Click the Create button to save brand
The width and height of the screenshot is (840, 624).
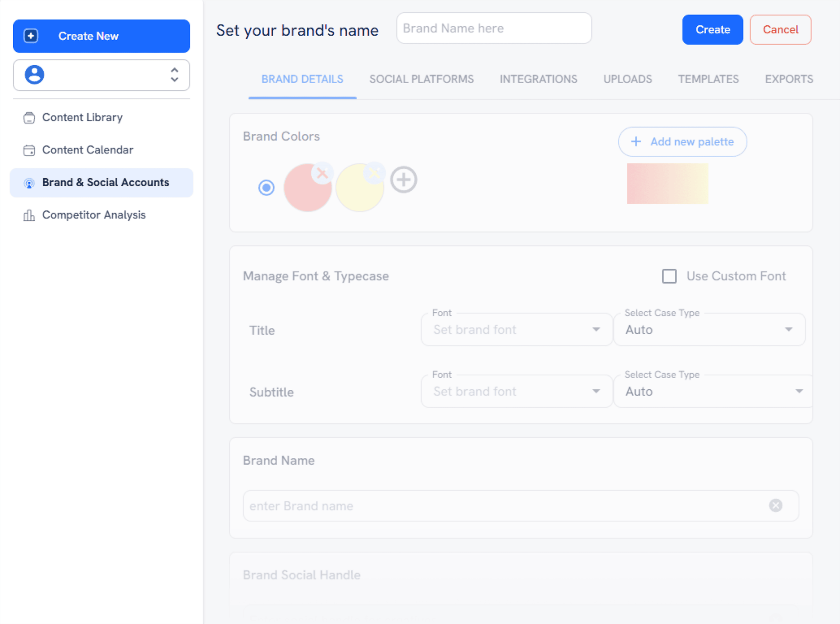(712, 29)
